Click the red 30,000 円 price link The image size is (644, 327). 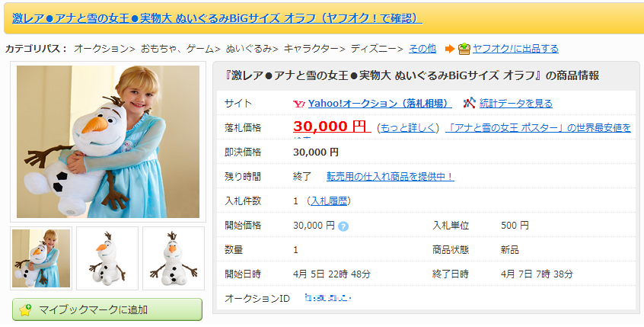coord(331,127)
